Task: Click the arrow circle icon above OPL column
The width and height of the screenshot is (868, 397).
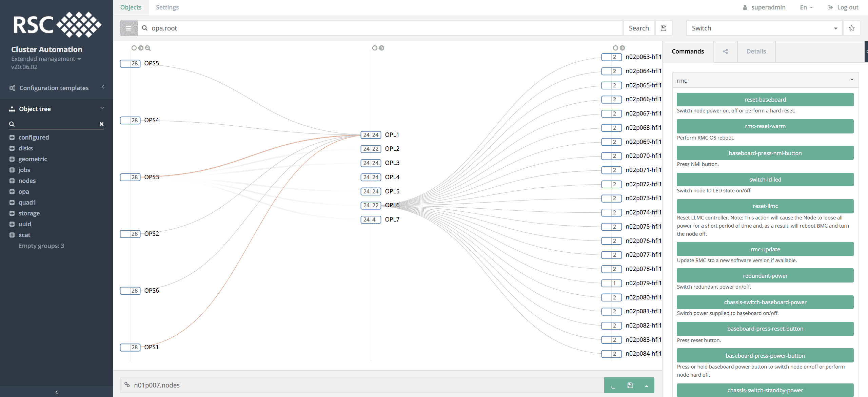Action: click(381, 48)
